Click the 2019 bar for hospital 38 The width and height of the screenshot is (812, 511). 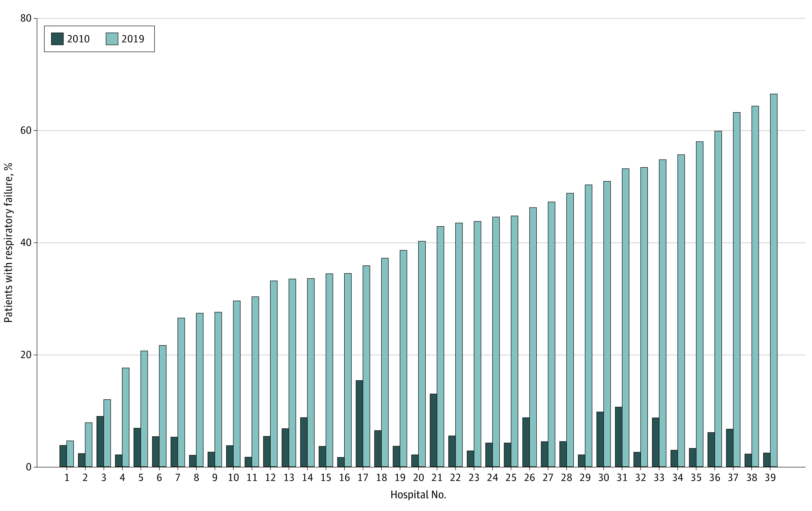755,287
